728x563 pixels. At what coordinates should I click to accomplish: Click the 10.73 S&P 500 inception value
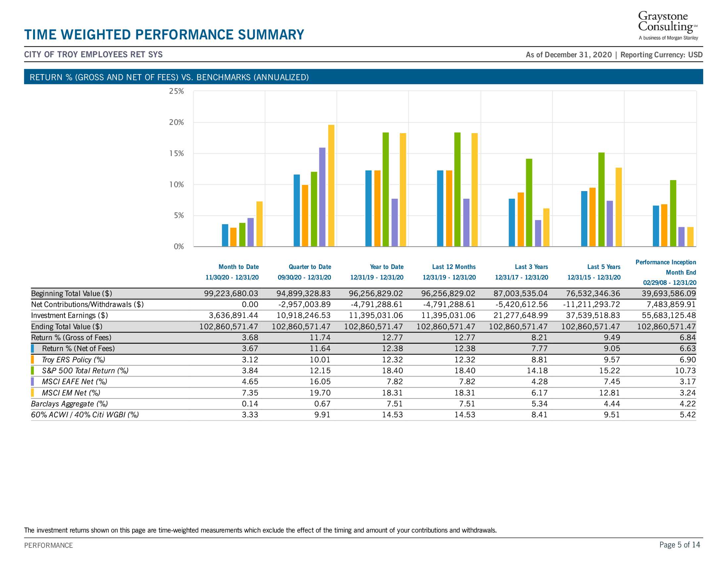click(x=685, y=371)
